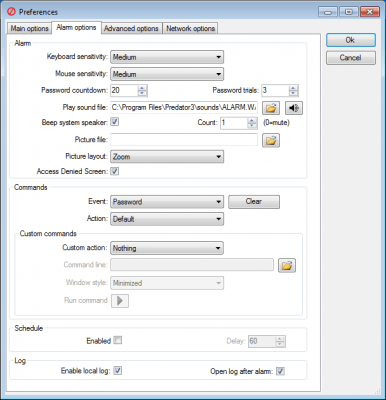Click the beep Count input field
This screenshot has height=400, width=386.
point(234,123)
